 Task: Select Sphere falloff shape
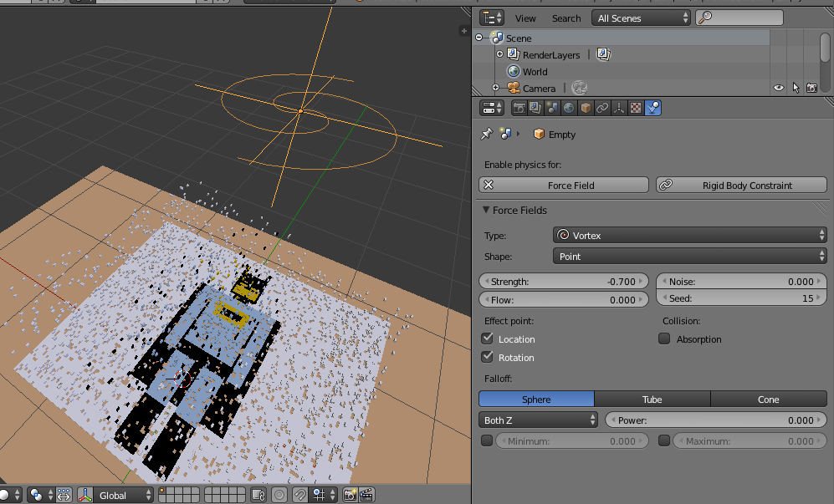536,400
